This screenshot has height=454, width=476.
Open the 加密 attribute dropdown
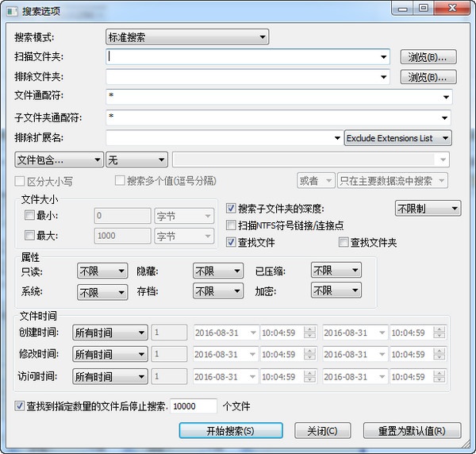click(x=336, y=290)
